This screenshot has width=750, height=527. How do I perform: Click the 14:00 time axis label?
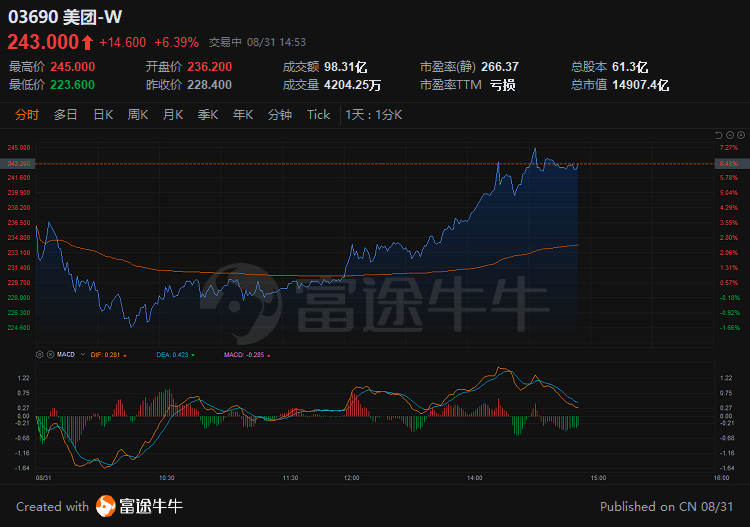point(474,478)
